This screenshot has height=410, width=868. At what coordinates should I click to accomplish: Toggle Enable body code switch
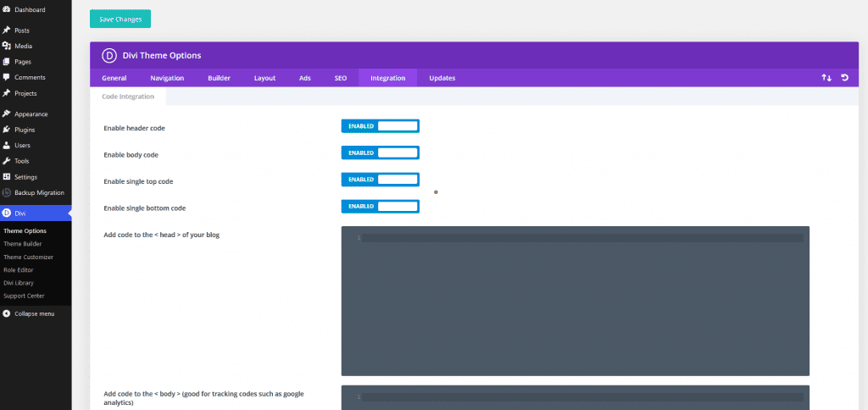(x=381, y=152)
